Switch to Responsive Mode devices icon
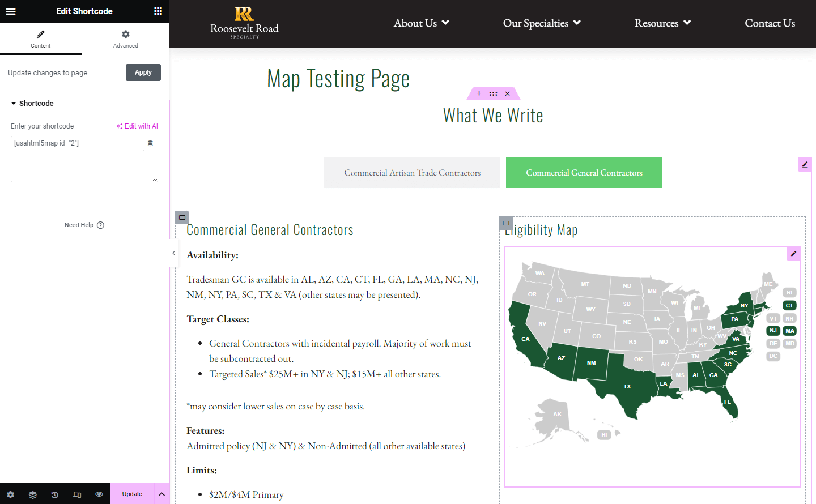This screenshot has height=504, width=816. [x=76, y=494]
